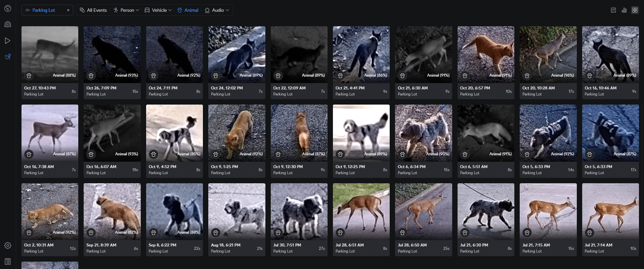Open the Oct 27, 10:43 PM event thumbnail
The width and height of the screenshot is (644, 269).
50,54
